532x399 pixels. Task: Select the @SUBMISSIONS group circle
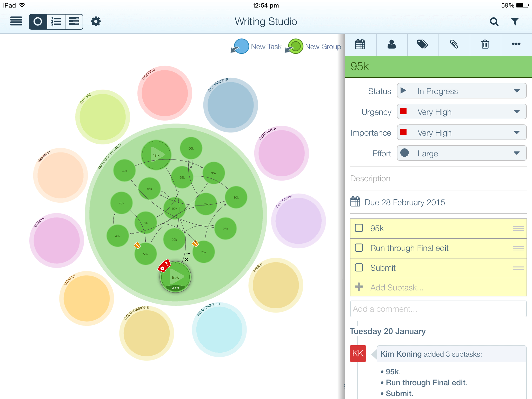tap(147, 333)
